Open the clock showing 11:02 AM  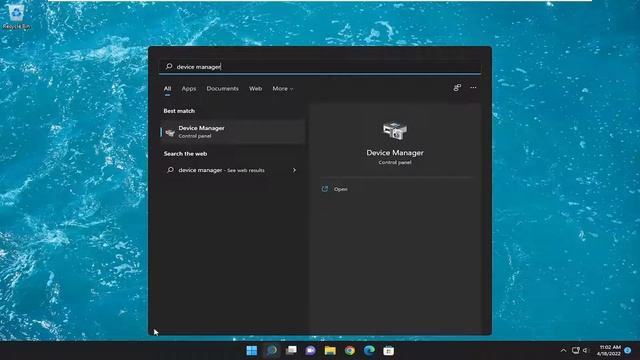[x=609, y=351]
